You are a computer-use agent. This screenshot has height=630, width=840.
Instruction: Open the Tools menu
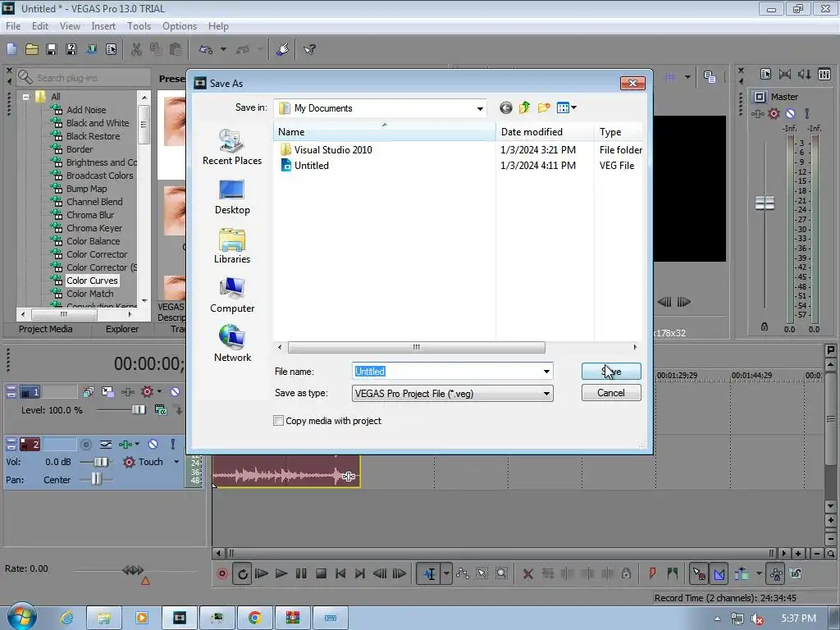pos(139,26)
